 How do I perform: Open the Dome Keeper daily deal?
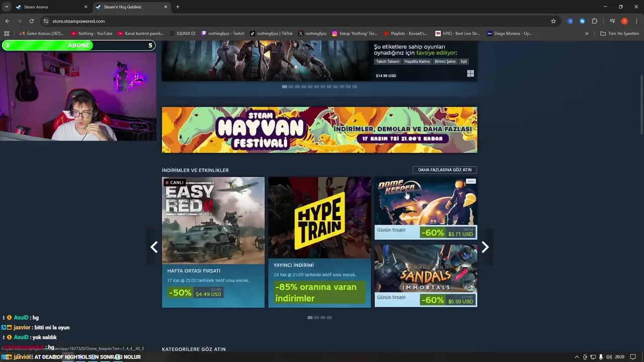426,208
